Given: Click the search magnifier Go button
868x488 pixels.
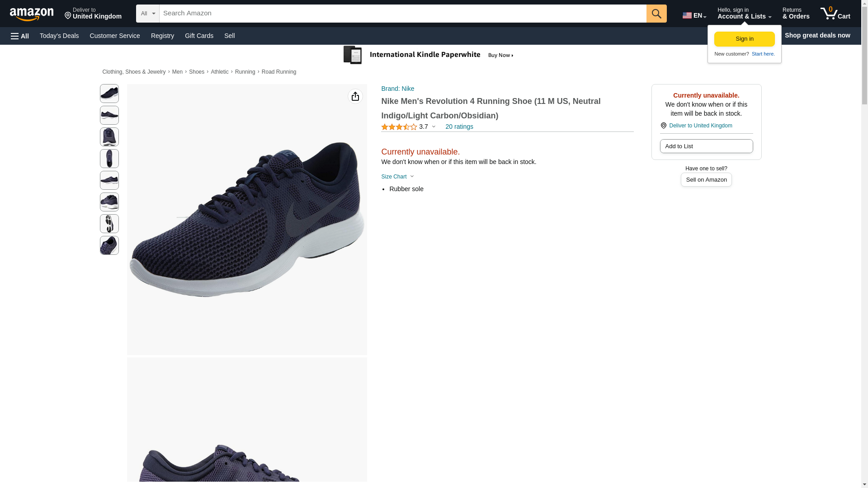Looking at the screenshot, I should [x=656, y=14].
